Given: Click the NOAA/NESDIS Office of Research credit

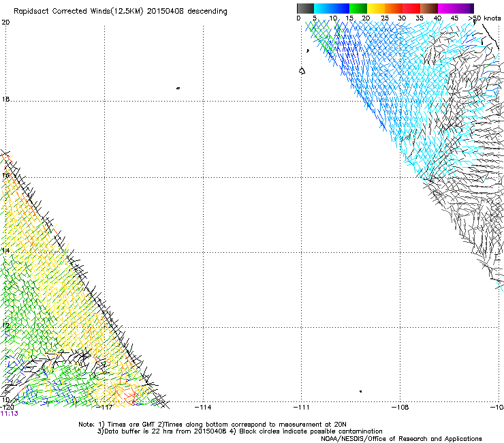Looking at the screenshot, I should [x=401, y=439].
